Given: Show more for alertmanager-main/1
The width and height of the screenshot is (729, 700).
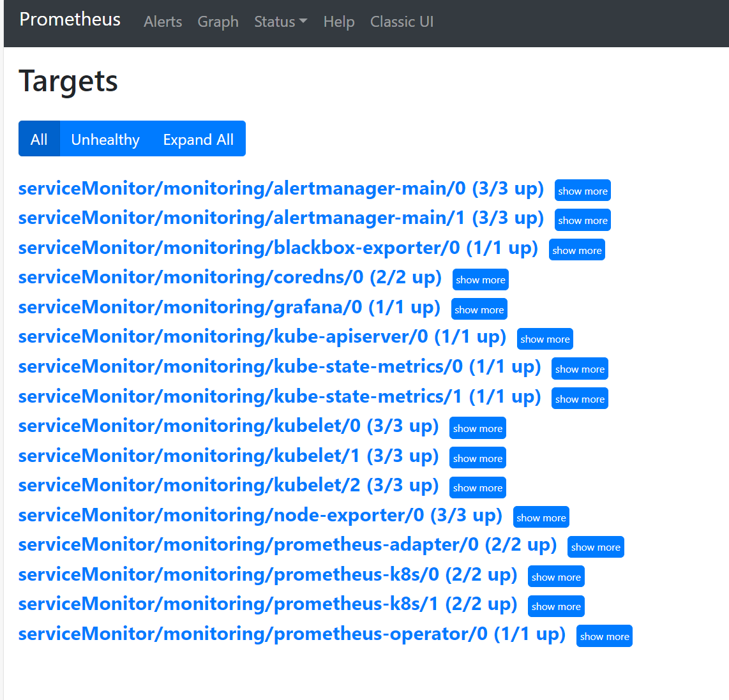Looking at the screenshot, I should click(x=583, y=220).
